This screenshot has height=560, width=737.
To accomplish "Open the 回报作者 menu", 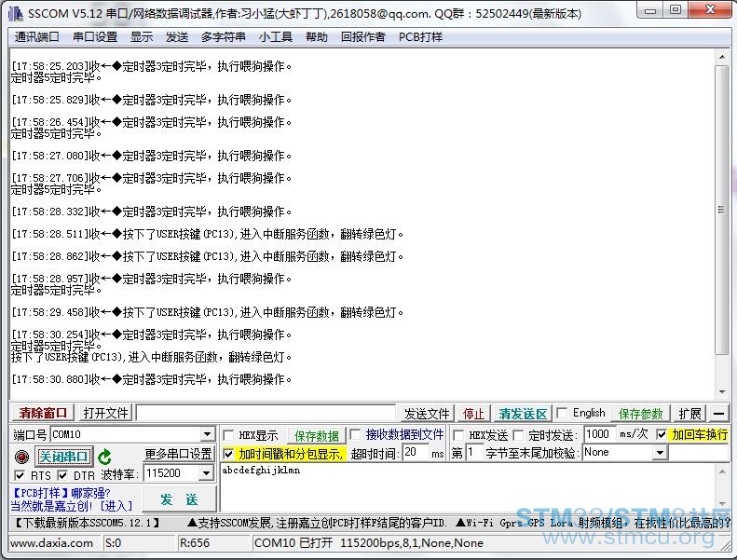I will (362, 36).
